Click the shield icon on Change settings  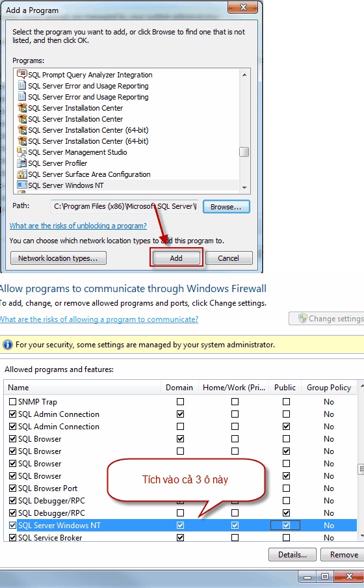[302, 318]
